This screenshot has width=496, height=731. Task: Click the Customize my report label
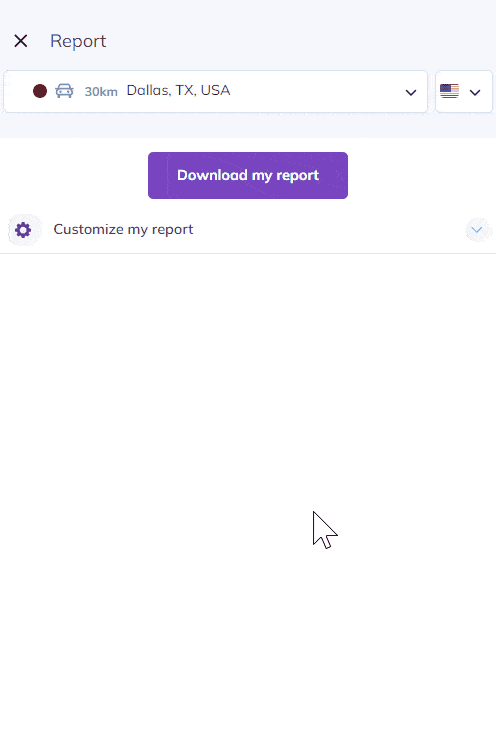(x=124, y=229)
